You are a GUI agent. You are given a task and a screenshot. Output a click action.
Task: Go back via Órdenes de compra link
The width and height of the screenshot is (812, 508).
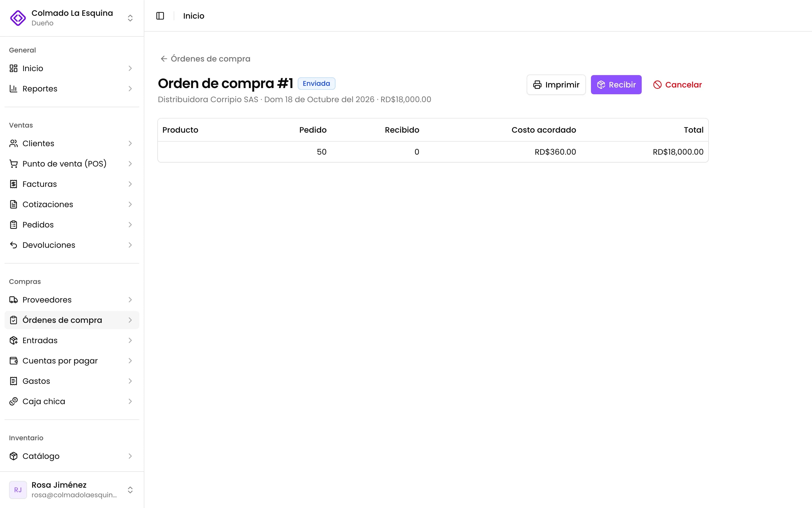[x=205, y=59]
